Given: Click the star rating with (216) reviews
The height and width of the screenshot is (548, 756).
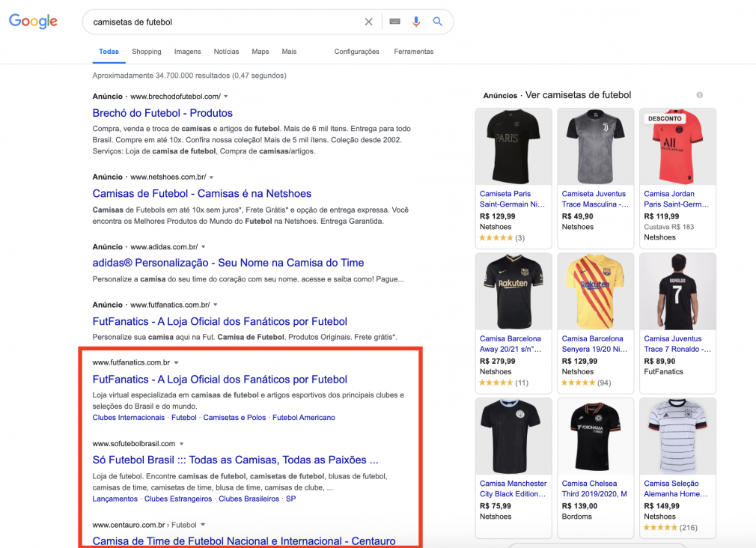Looking at the screenshot, I should click(671, 528).
